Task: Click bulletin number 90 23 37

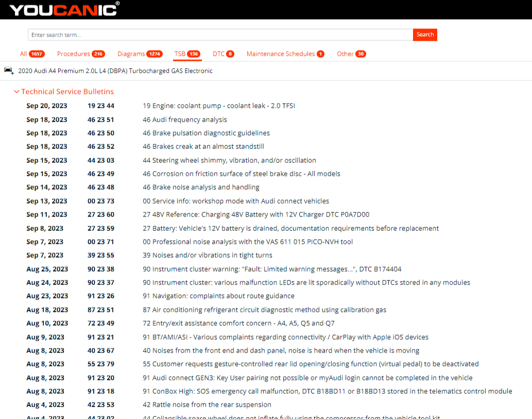Action: (x=101, y=282)
